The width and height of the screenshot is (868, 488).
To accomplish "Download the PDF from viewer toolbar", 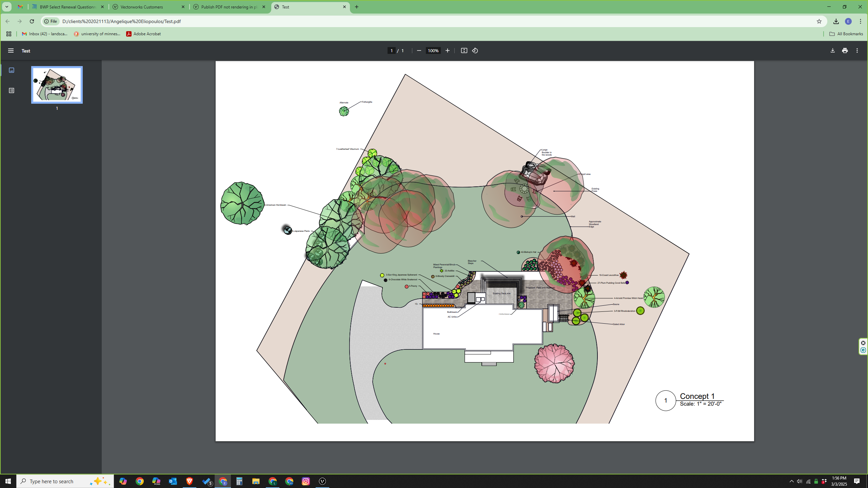I will tap(833, 50).
